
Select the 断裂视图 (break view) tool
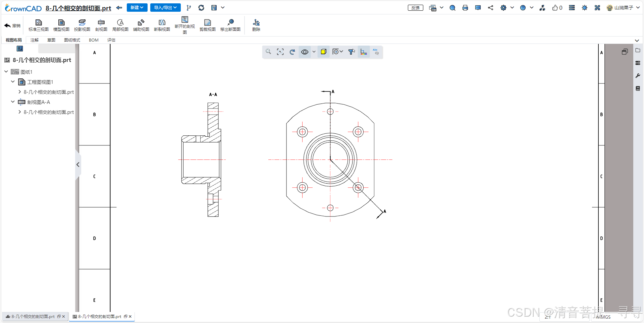click(x=162, y=25)
